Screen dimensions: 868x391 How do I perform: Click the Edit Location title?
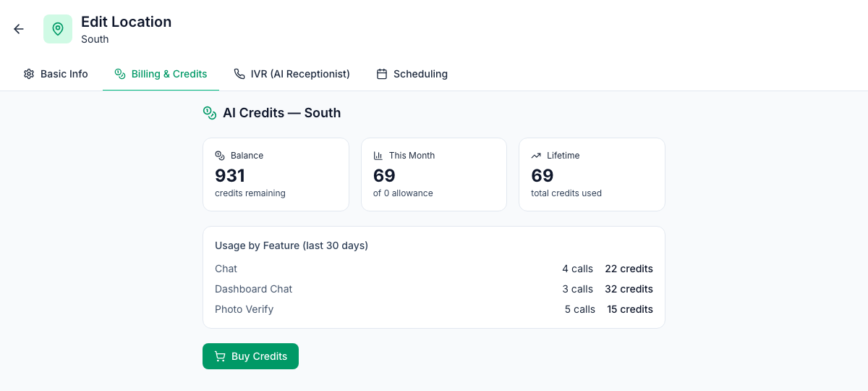tap(126, 22)
